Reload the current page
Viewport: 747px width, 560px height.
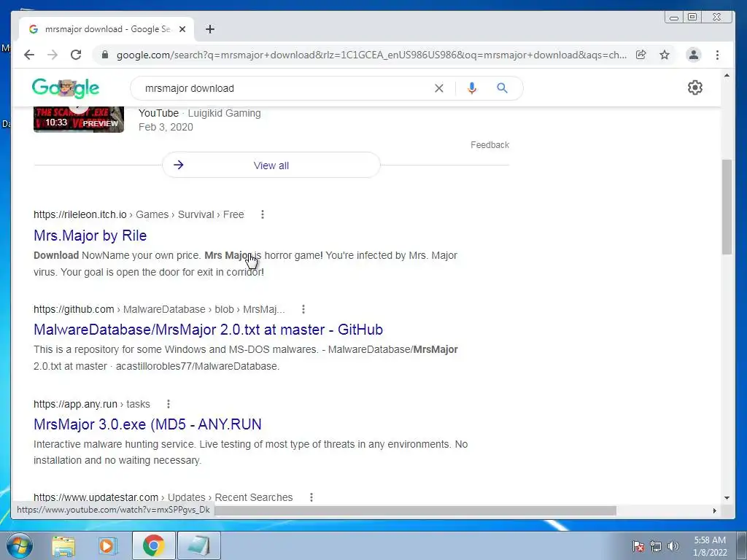tap(76, 55)
